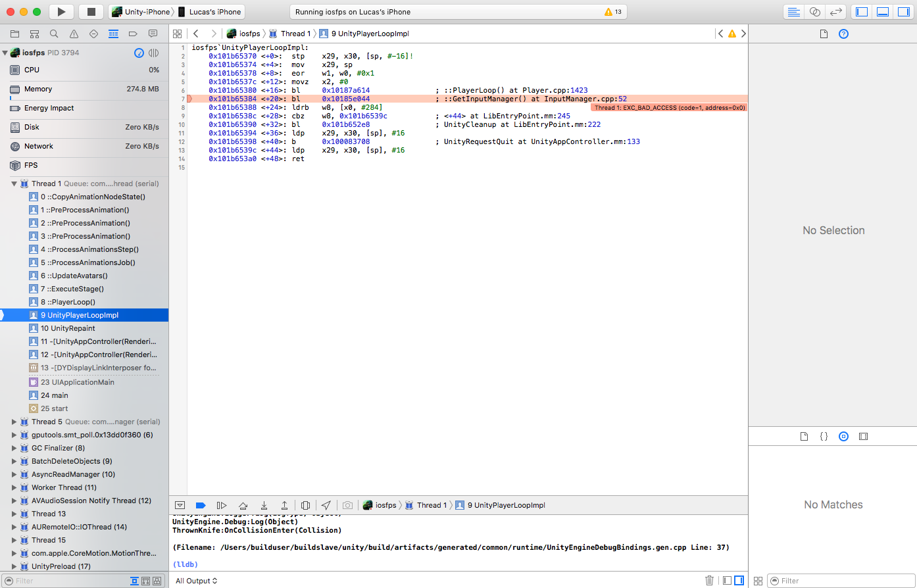
Task: Go back in editor history
Action: coord(196,34)
